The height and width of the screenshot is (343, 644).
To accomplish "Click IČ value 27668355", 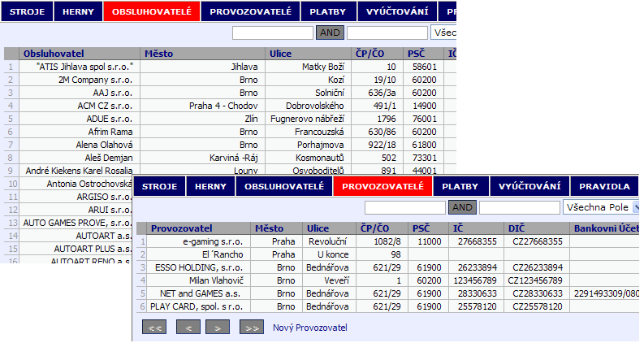I will [x=478, y=241].
